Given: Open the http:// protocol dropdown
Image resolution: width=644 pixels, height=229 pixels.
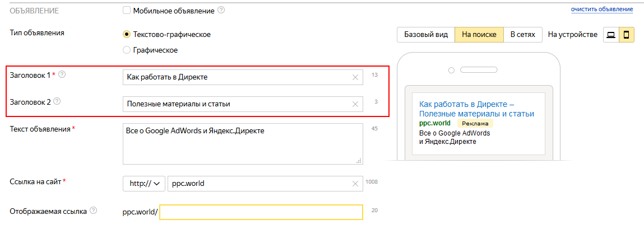Looking at the screenshot, I should (144, 184).
